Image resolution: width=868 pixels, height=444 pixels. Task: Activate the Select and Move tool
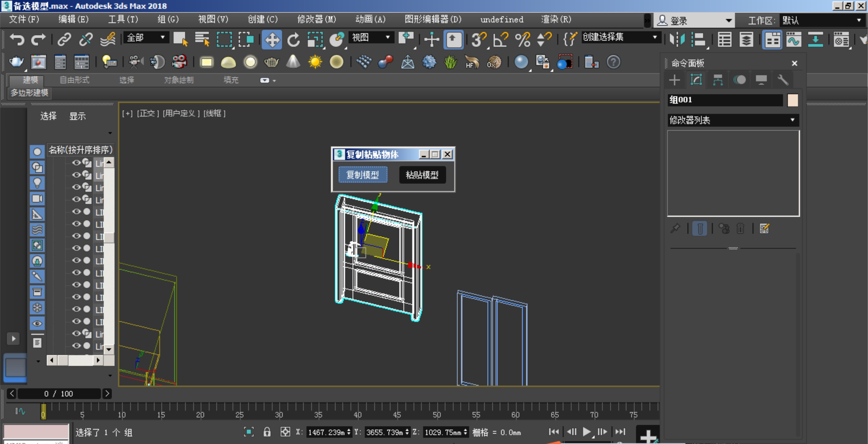[x=272, y=40]
